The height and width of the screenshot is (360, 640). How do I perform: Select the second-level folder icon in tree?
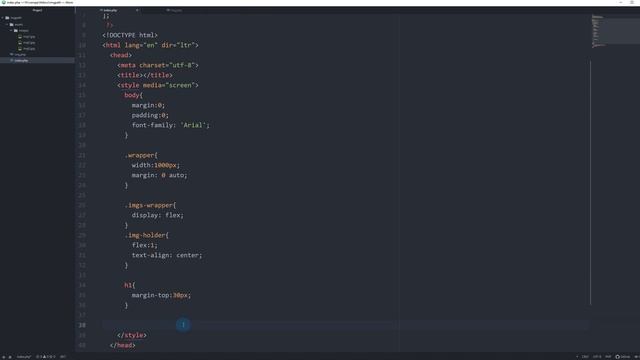coord(11,24)
